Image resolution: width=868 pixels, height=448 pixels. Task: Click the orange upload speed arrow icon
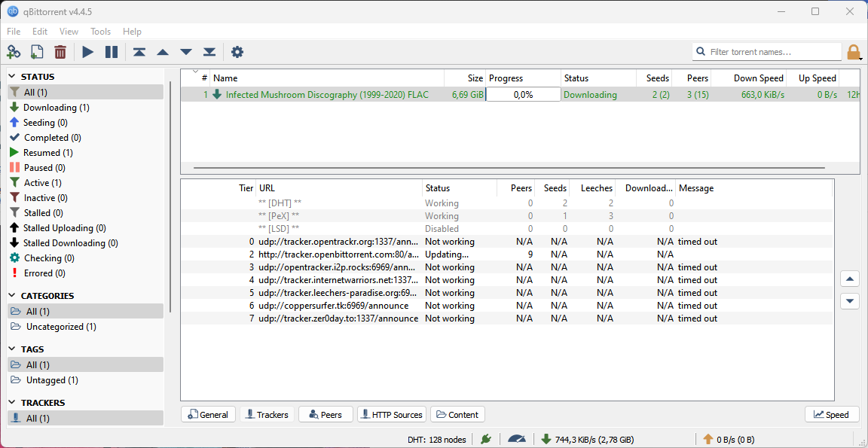tap(708, 439)
